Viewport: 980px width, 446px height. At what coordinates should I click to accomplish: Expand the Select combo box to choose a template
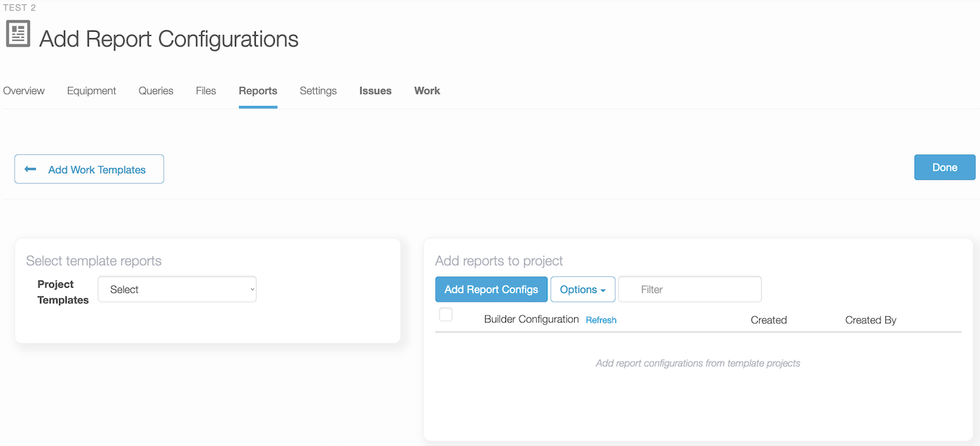[x=177, y=289]
